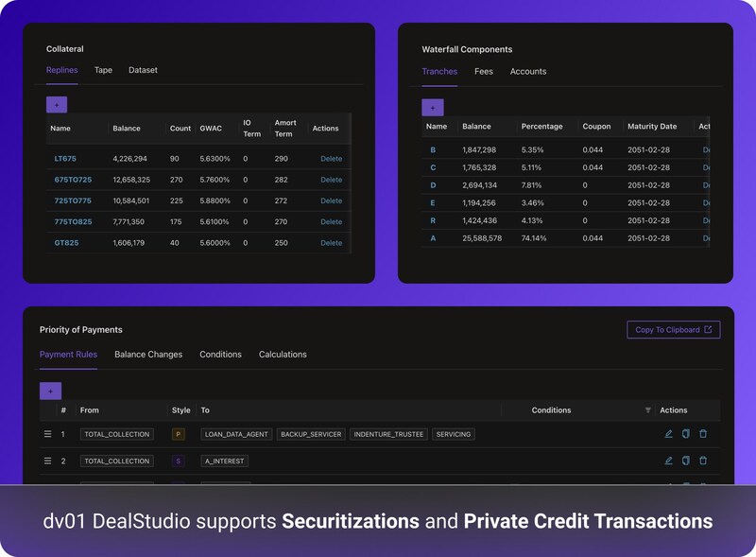
Task: Click the add tranche plus button
Action: (433, 108)
